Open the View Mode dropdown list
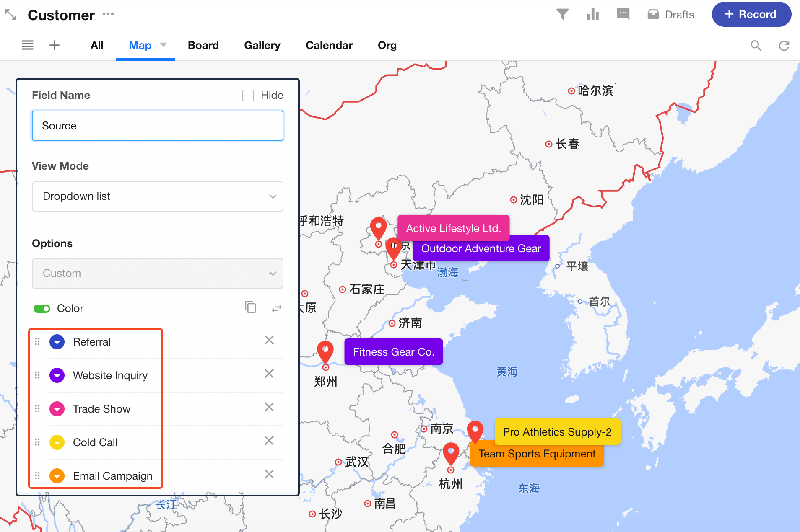This screenshot has width=800, height=532. pos(157,196)
